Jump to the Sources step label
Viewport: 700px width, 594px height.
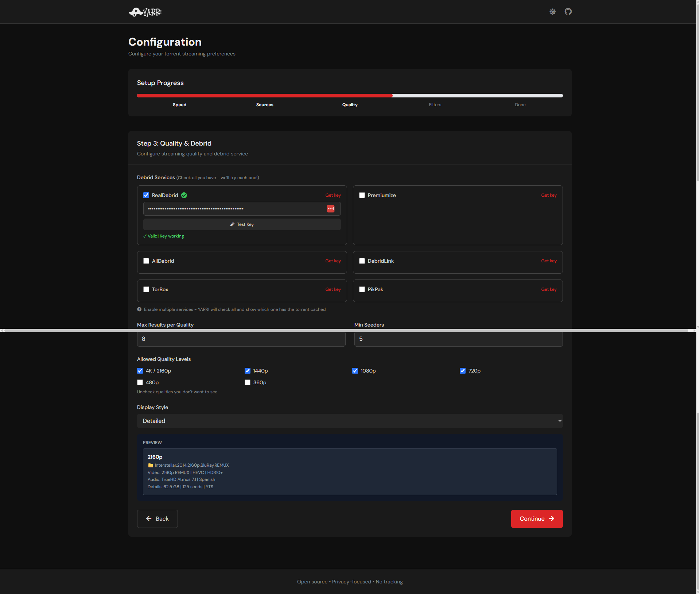(x=264, y=105)
